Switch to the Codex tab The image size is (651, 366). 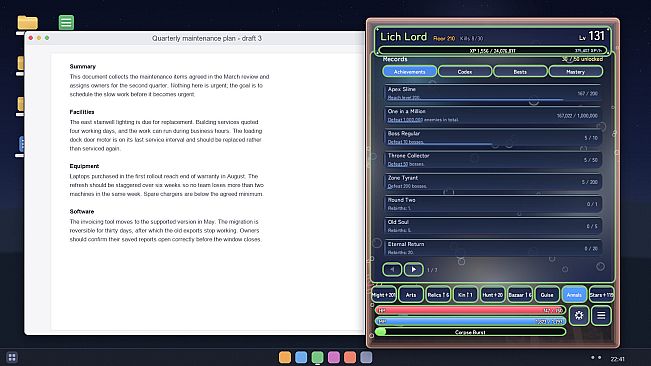click(465, 71)
